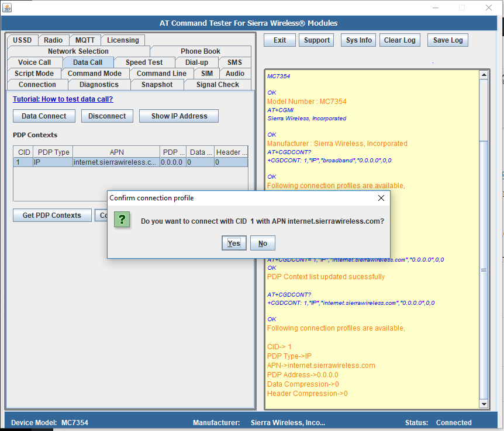Decline the connection by clicking No
The image size is (504, 431).
pos(263,243)
